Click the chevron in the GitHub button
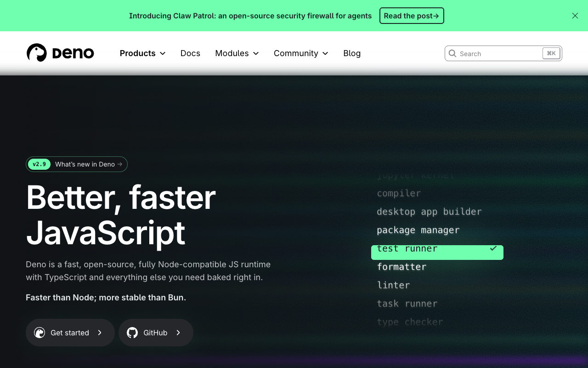Viewport: 588px width, 368px height. pos(178,333)
